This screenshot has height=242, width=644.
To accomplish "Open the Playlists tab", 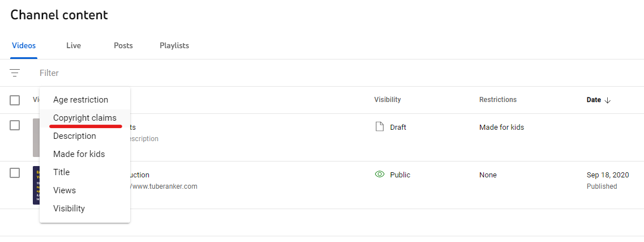I will [174, 46].
